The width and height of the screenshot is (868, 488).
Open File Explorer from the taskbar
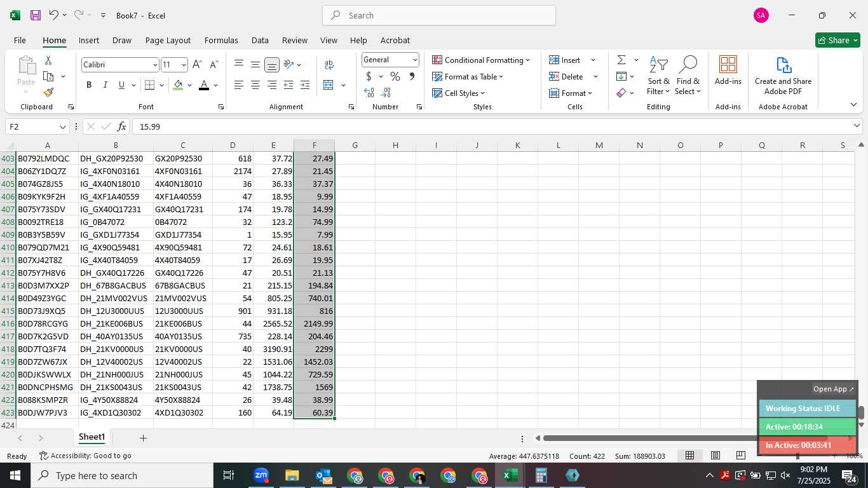click(292, 475)
